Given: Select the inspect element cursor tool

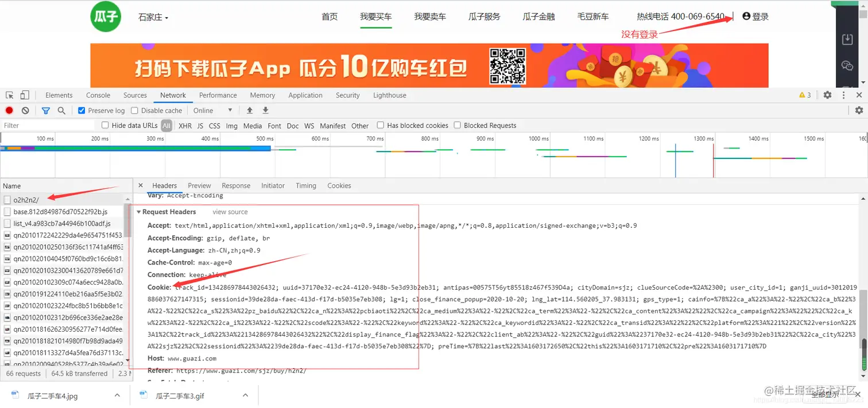Looking at the screenshot, I should (9, 95).
